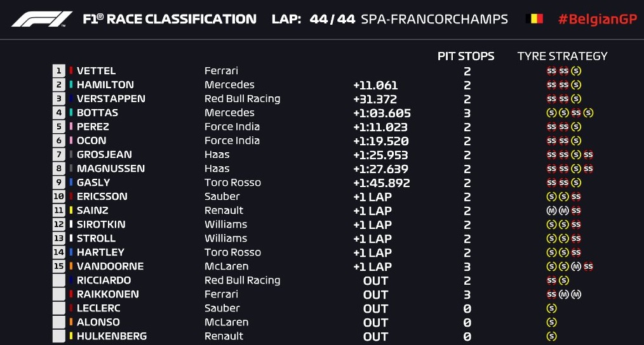Click the color bar beside SAINZ
Screen dimensions: 644x345
point(71,211)
